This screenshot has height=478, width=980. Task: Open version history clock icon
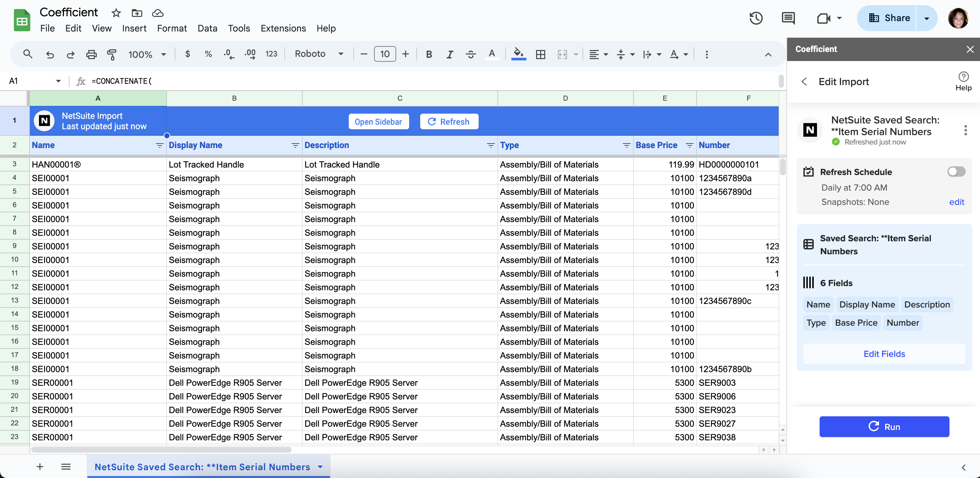[756, 18]
